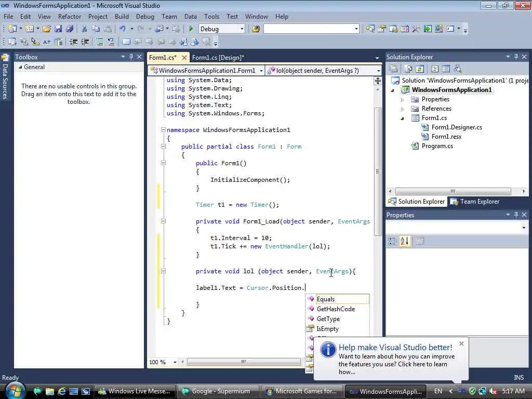
Task: Click the New Project toolbar icon
Action: pos(12,29)
